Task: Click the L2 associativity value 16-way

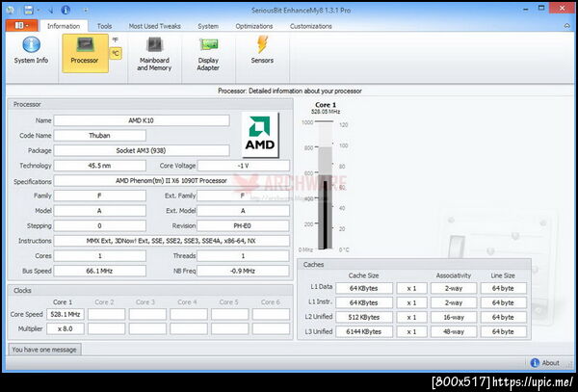Action: pos(454,317)
